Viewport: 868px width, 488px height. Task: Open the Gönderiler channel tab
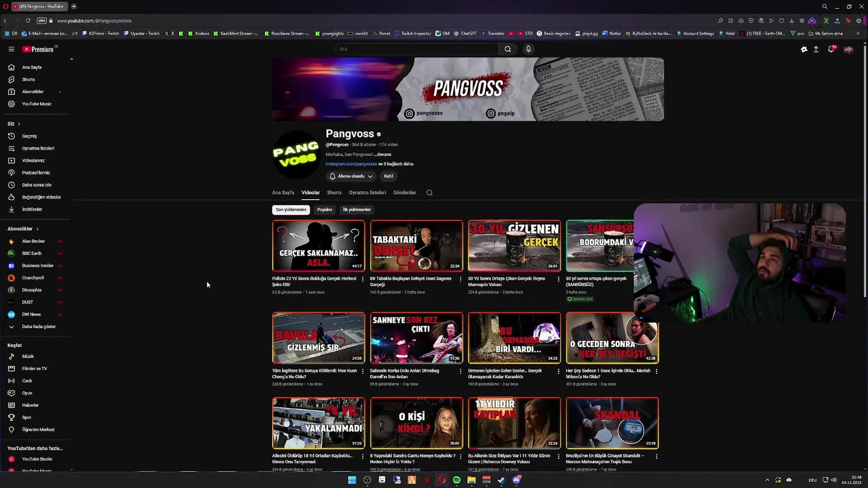(x=405, y=192)
